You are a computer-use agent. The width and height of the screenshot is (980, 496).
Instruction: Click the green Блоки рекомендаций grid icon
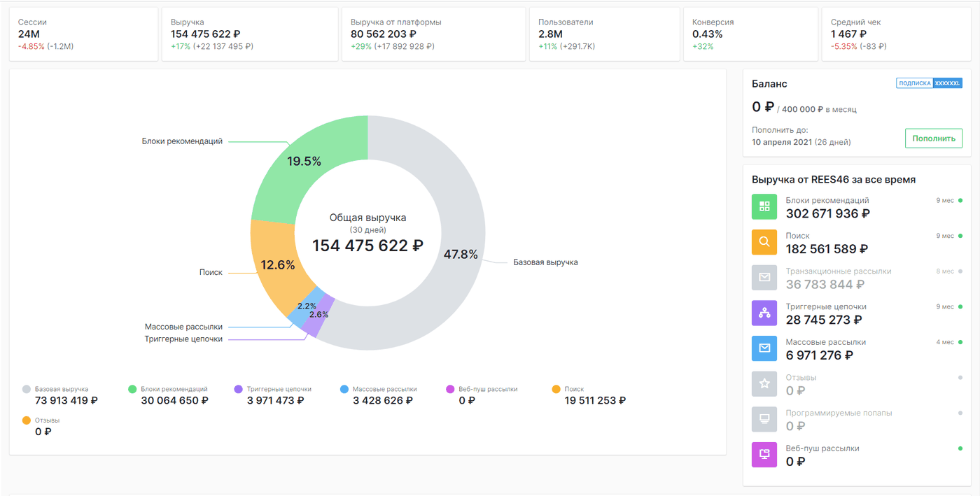coord(764,206)
